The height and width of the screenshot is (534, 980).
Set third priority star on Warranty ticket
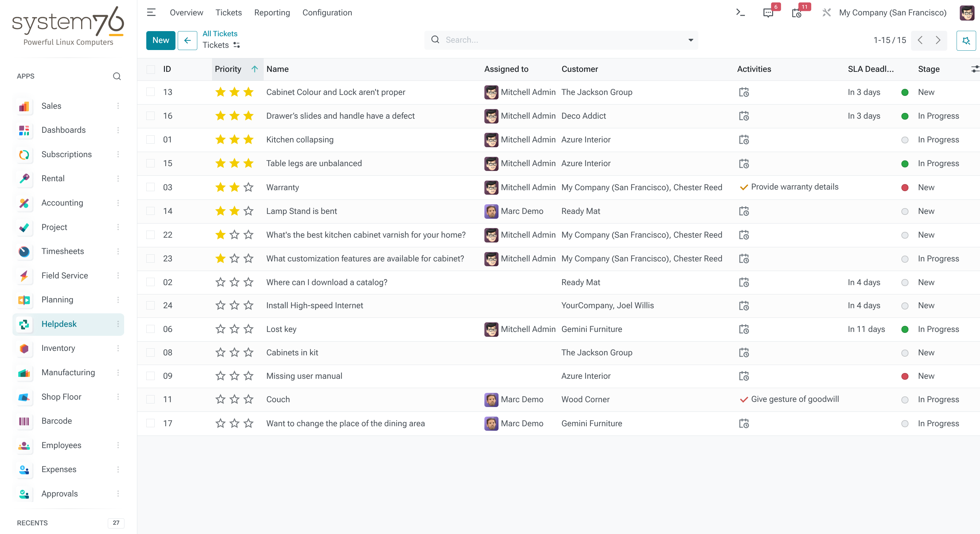point(248,188)
